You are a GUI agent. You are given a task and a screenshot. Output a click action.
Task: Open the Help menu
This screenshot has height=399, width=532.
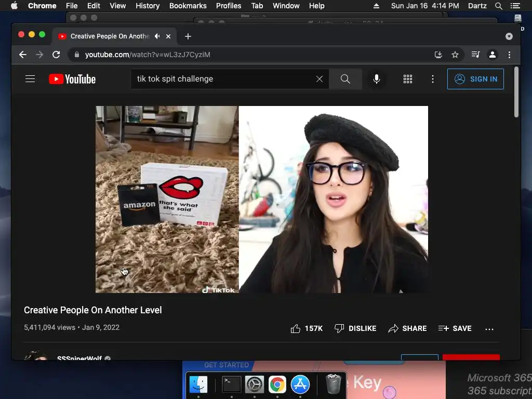pyautogui.click(x=316, y=6)
